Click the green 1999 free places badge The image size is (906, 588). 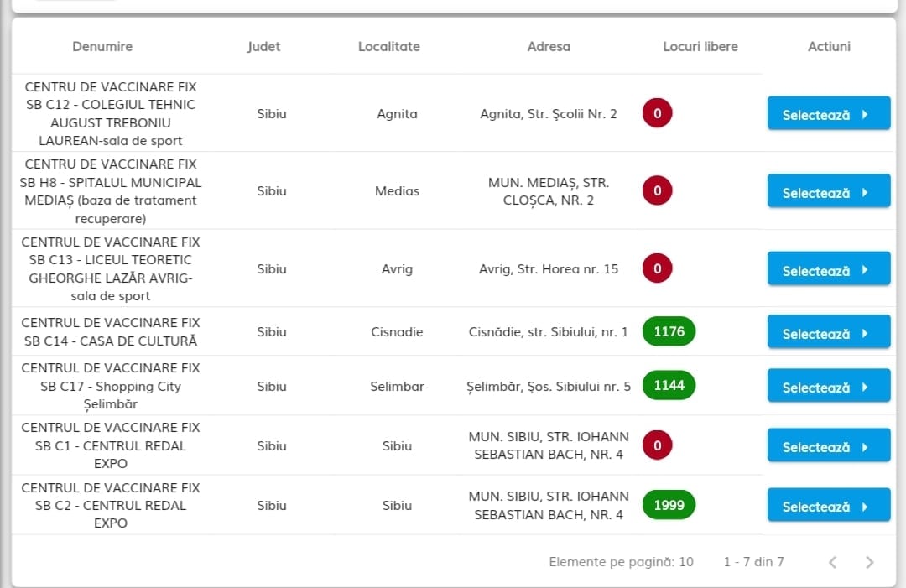coord(669,505)
